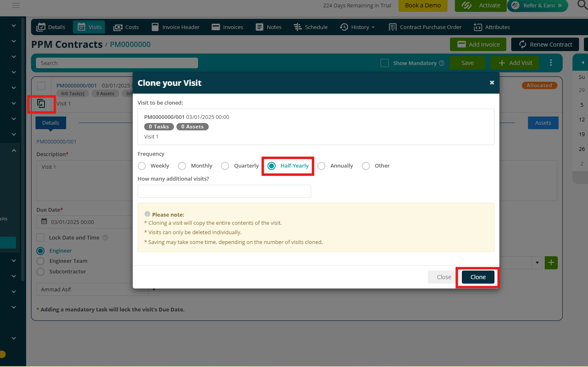Click the Lock Date and Time help icon
The width and height of the screenshot is (588, 367).
[105, 237]
